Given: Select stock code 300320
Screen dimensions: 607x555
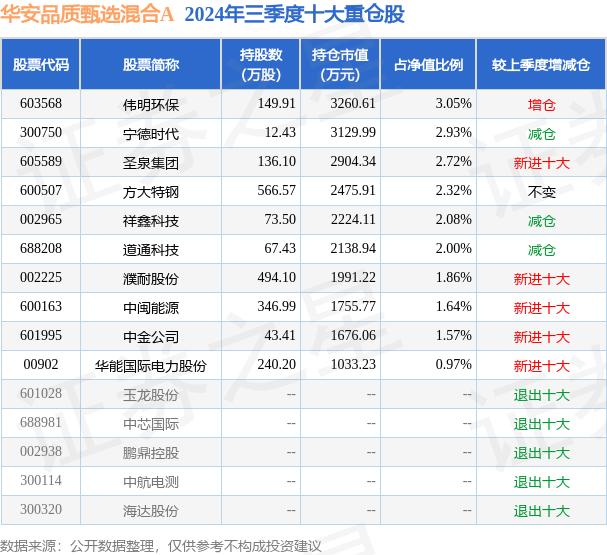Looking at the screenshot, I should (41, 510).
